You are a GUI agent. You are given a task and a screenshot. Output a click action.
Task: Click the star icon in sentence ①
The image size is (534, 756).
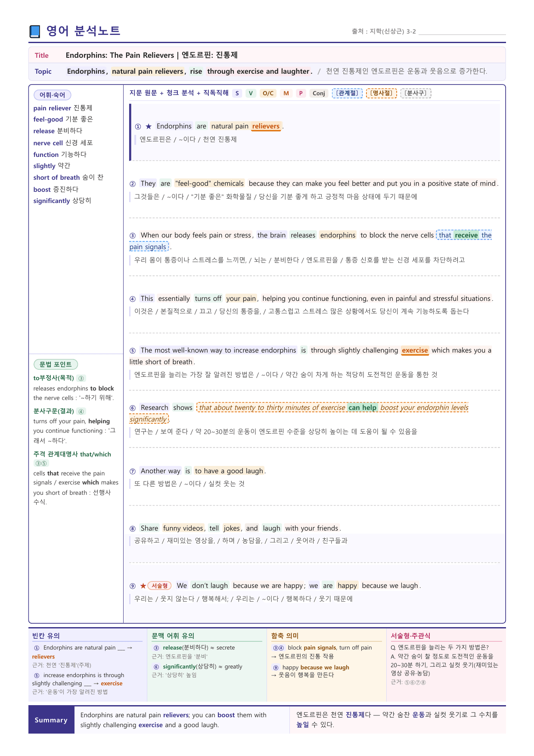(x=149, y=126)
